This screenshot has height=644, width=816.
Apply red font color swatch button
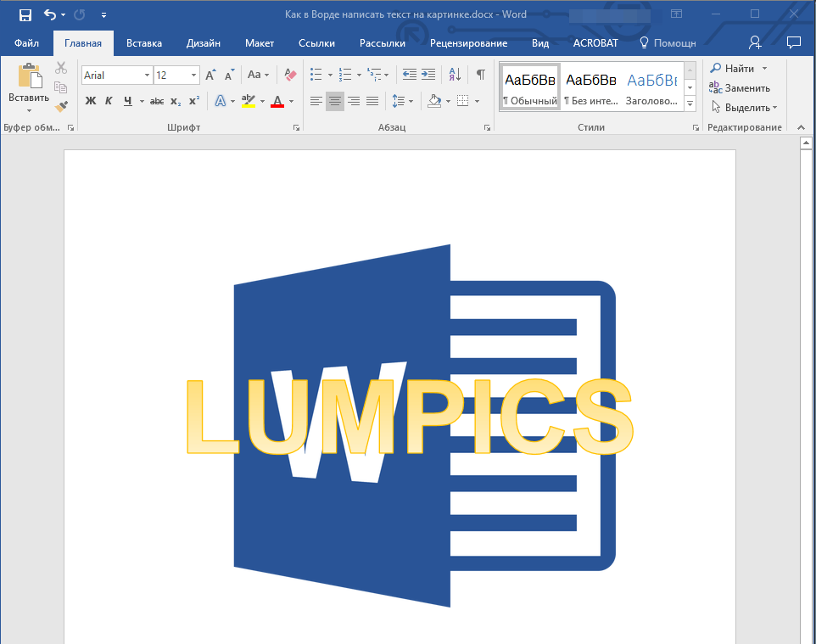pyautogui.click(x=277, y=101)
